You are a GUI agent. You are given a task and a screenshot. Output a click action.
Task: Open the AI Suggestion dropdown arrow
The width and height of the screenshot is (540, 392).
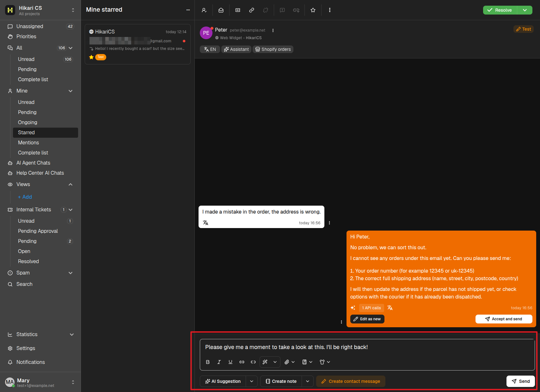pyautogui.click(x=252, y=381)
